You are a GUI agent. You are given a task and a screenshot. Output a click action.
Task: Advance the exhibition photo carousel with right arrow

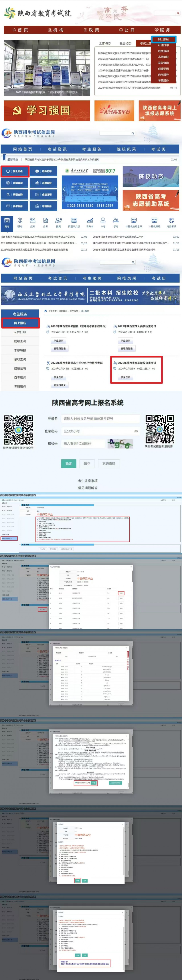[x=88, y=68]
